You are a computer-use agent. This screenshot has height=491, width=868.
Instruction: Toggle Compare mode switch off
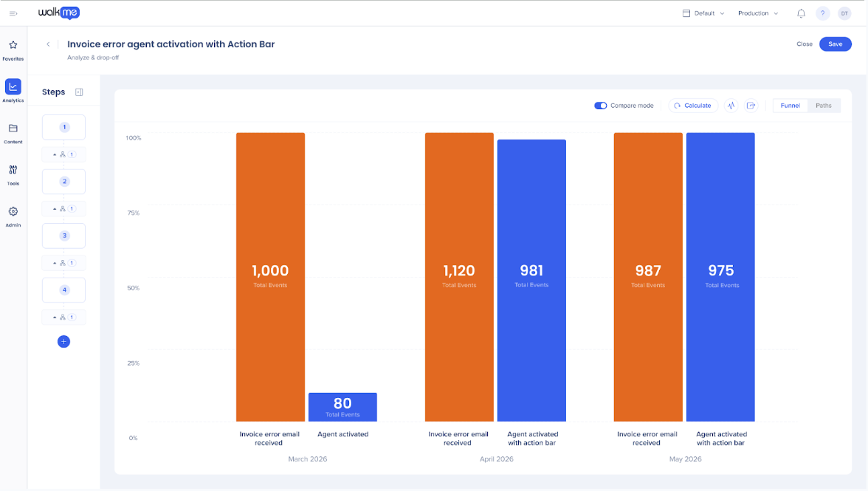pyautogui.click(x=601, y=105)
